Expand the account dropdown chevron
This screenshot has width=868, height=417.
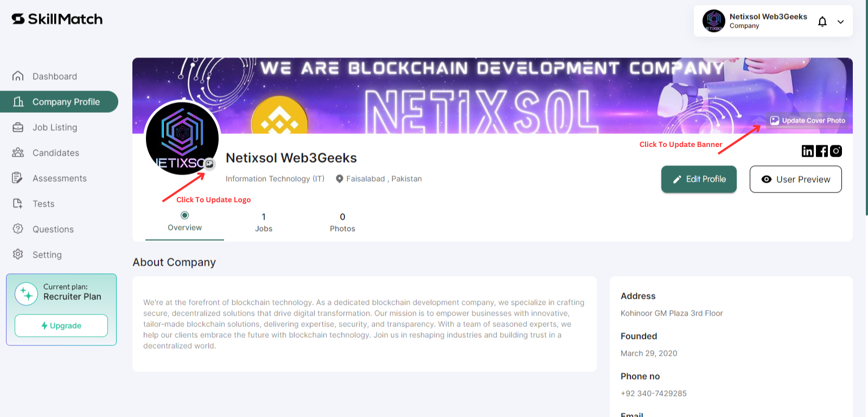[x=840, y=22]
